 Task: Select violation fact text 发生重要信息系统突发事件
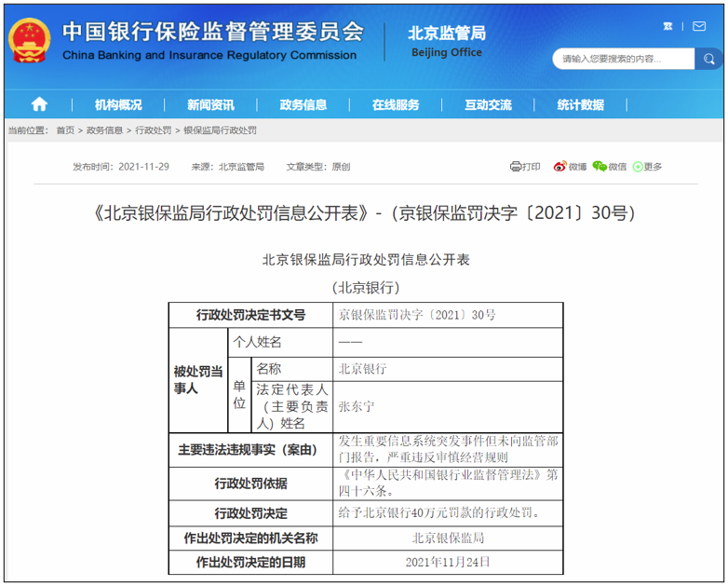pos(448,449)
